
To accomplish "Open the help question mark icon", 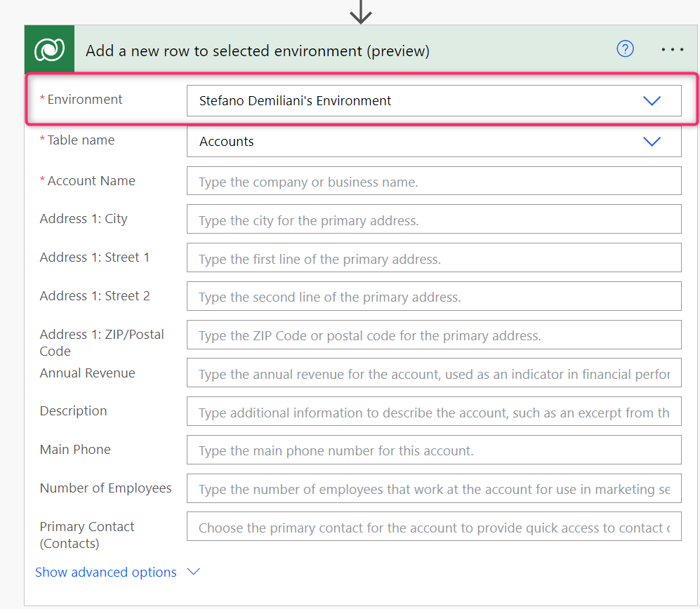I will point(625,49).
